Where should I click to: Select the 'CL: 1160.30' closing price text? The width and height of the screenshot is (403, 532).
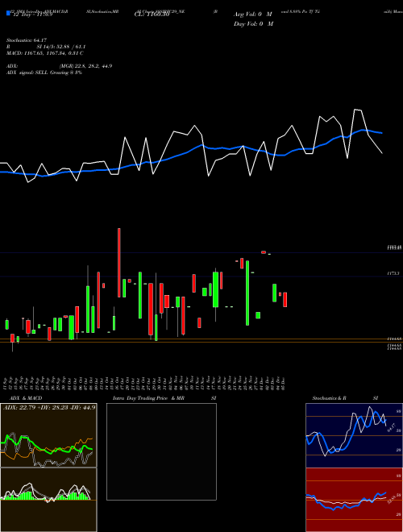click(153, 15)
